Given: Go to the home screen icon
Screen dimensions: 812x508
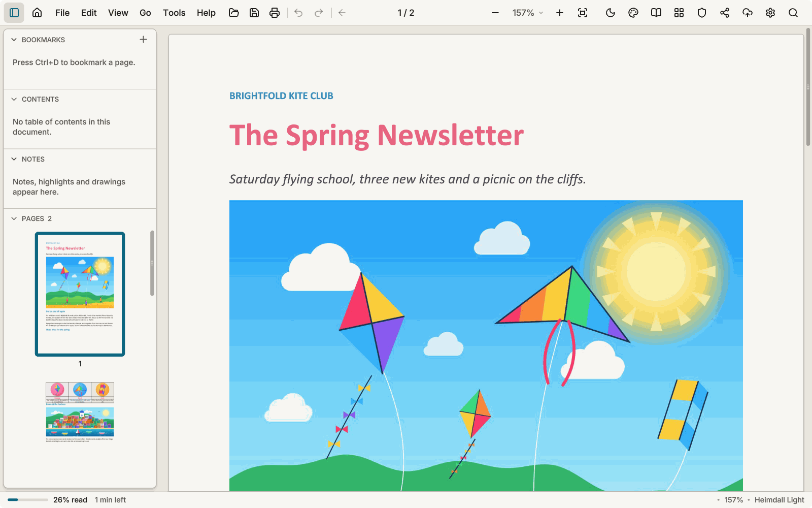Looking at the screenshot, I should tap(37, 13).
